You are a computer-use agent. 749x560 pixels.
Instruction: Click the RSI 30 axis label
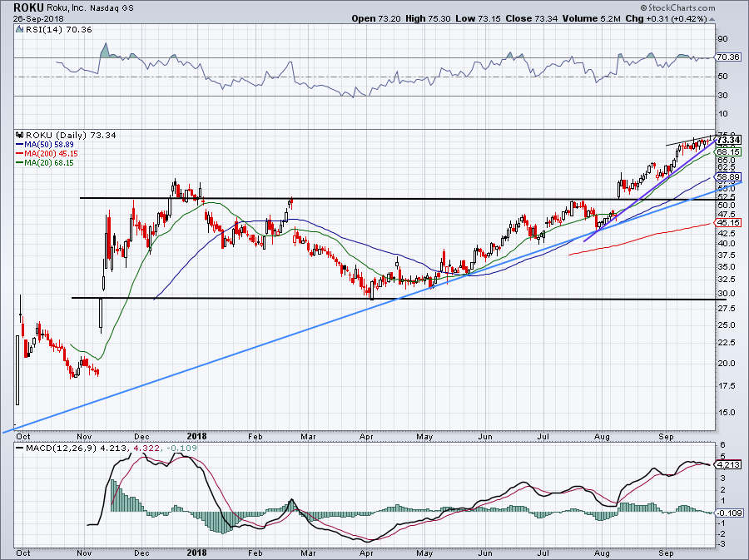[x=722, y=96]
